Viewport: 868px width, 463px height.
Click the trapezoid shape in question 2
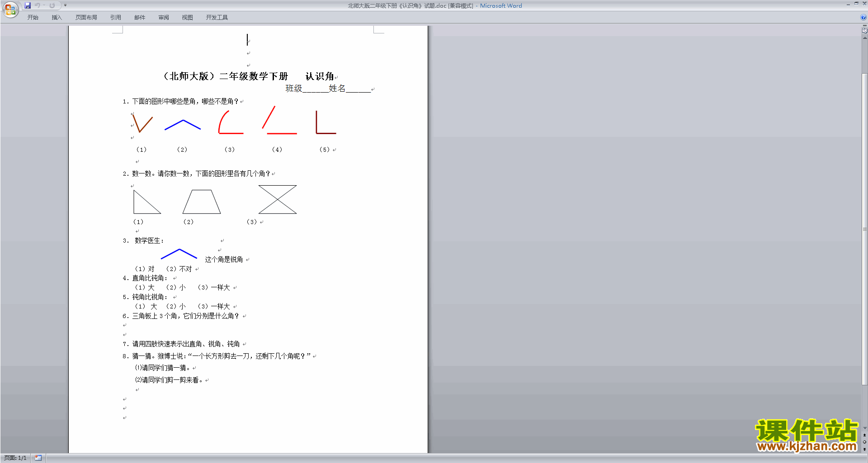(x=202, y=202)
